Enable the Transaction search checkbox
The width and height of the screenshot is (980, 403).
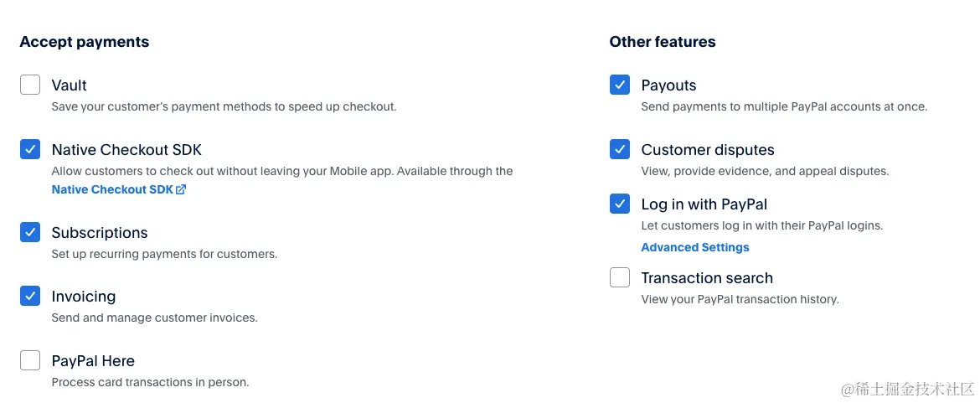(x=620, y=277)
